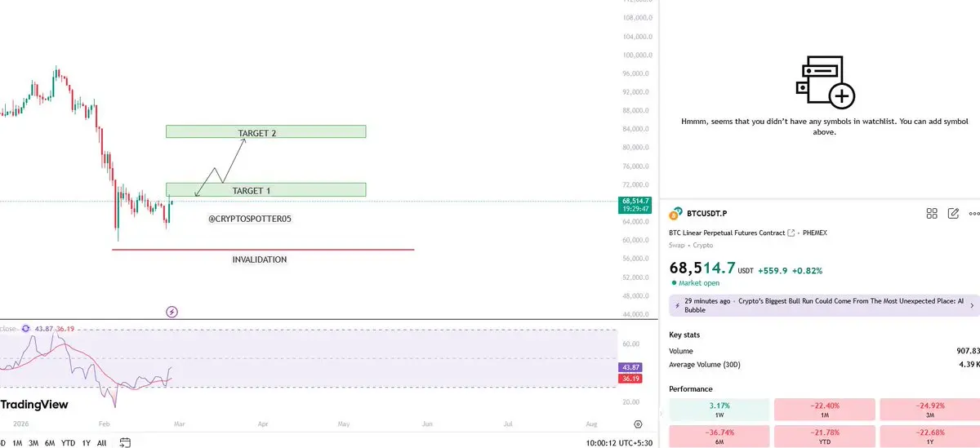This screenshot has width=980, height=448.
Task: Select the 6M -36.74% performance tile
Action: (719, 436)
